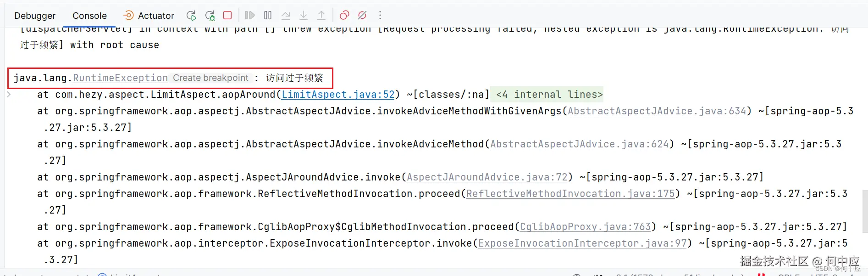Open the Actuator tab

coord(149,16)
